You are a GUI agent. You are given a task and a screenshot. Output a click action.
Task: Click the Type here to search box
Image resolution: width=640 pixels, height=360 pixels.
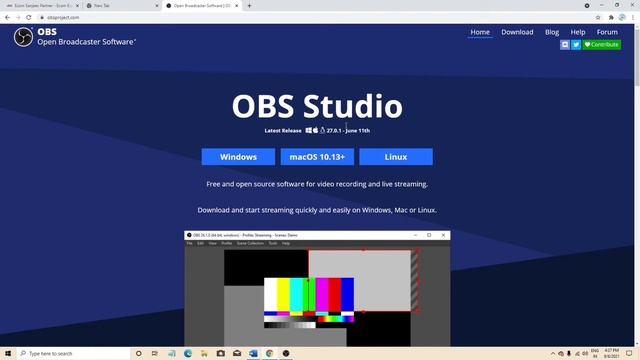pos(73,353)
